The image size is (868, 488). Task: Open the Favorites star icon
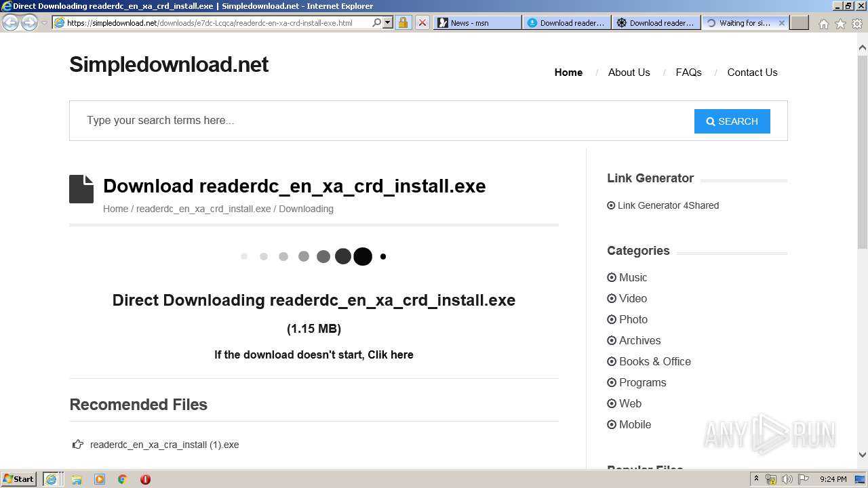840,24
